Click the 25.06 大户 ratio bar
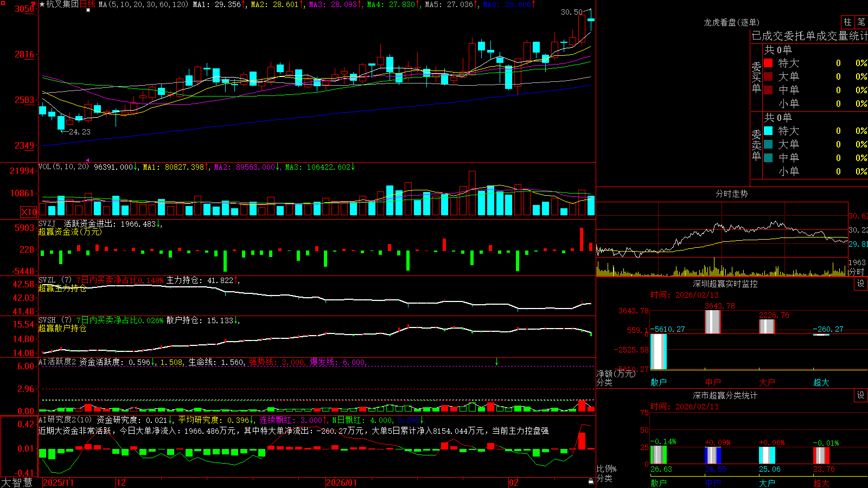This screenshot has height=488, width=868. tap(767, 455)
